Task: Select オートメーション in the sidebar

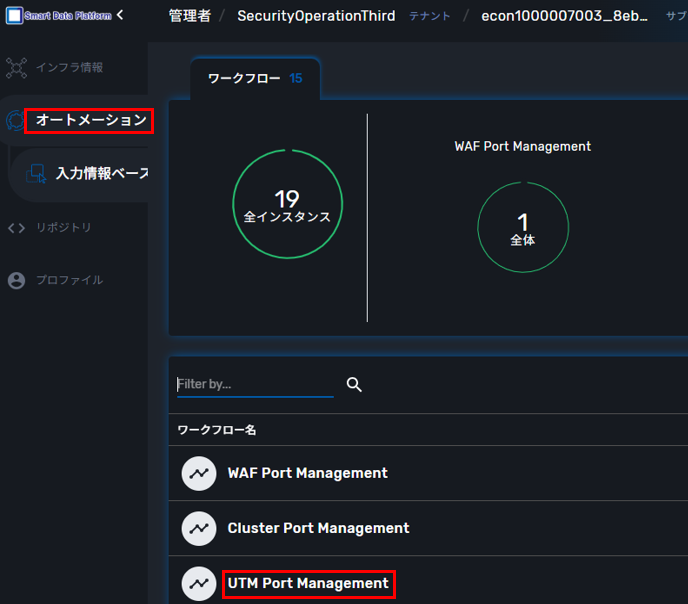Action: (91, 120)
